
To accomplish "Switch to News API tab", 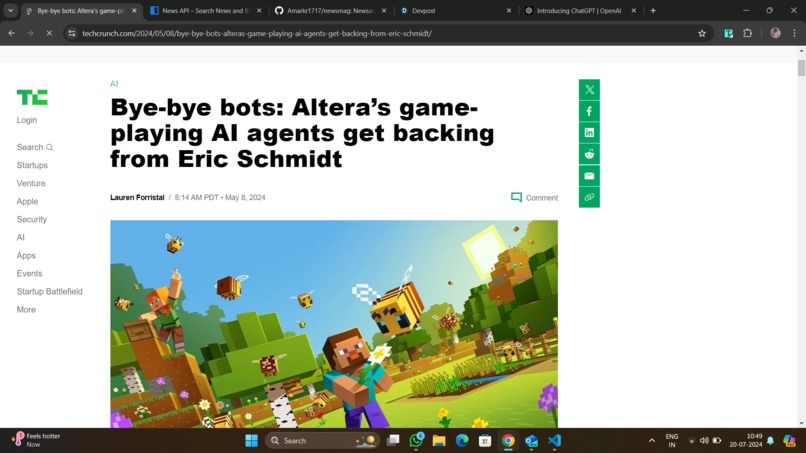I will point(206,10).
